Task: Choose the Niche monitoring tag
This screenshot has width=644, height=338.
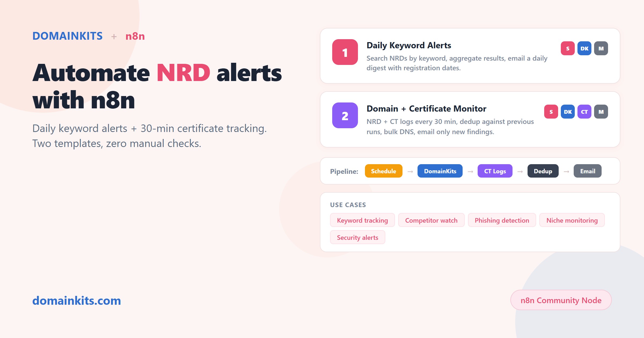Action: [x=572, y=220]
